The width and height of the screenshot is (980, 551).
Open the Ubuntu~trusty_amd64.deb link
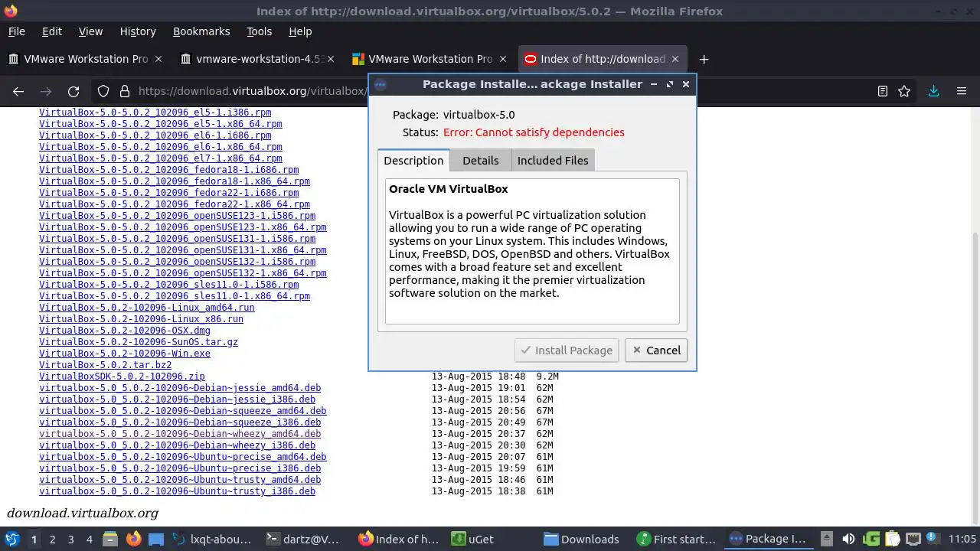click(x=180, y=480)
